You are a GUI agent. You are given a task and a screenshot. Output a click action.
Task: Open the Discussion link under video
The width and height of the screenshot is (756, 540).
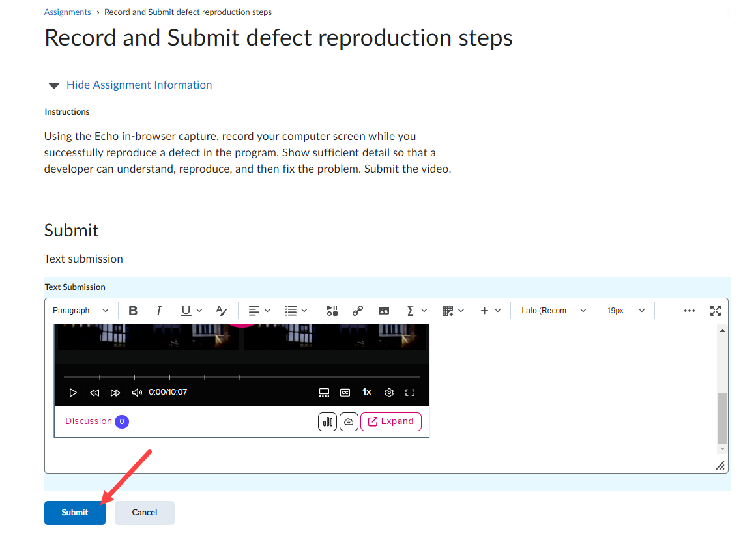(x=89, y=421)
